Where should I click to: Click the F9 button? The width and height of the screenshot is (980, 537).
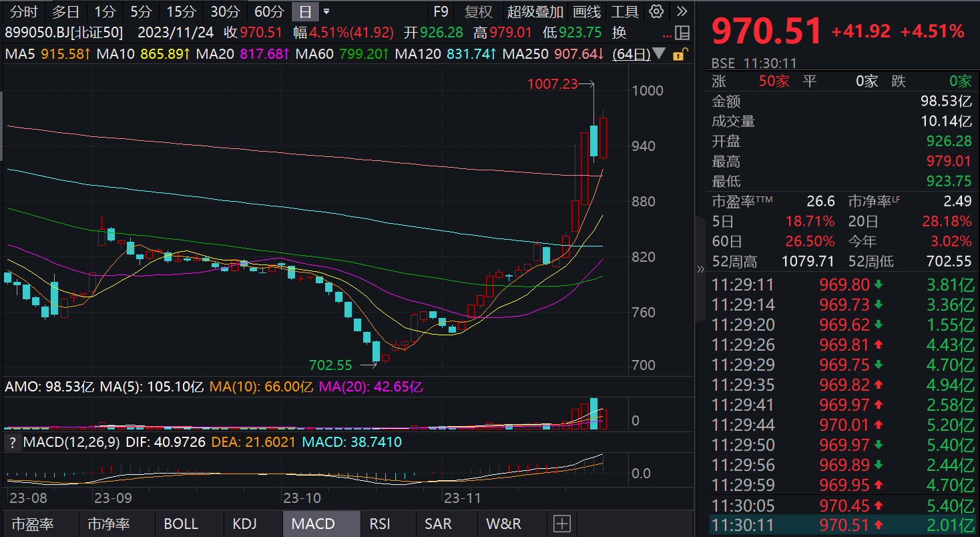(441, 11)
